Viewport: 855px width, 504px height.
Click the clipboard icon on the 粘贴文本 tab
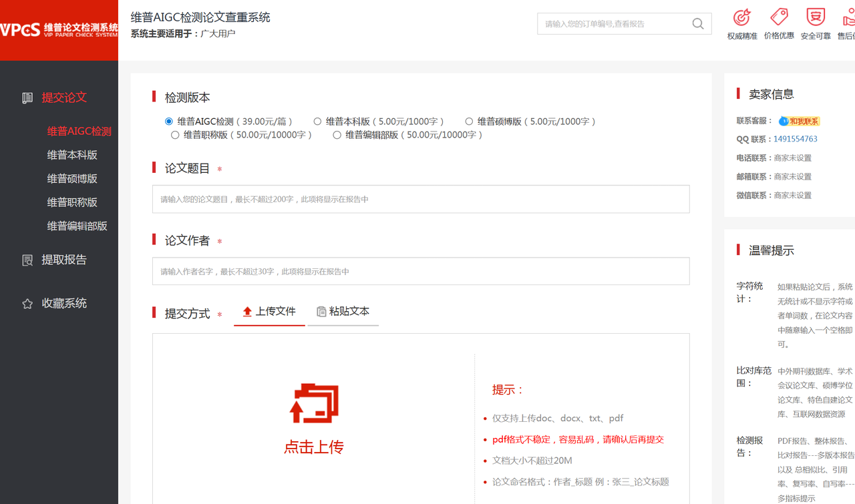(x=321, y=312)
